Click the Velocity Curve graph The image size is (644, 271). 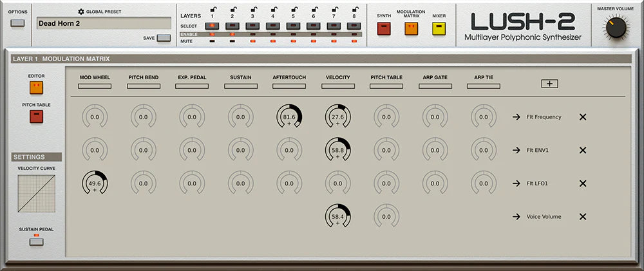36,194
